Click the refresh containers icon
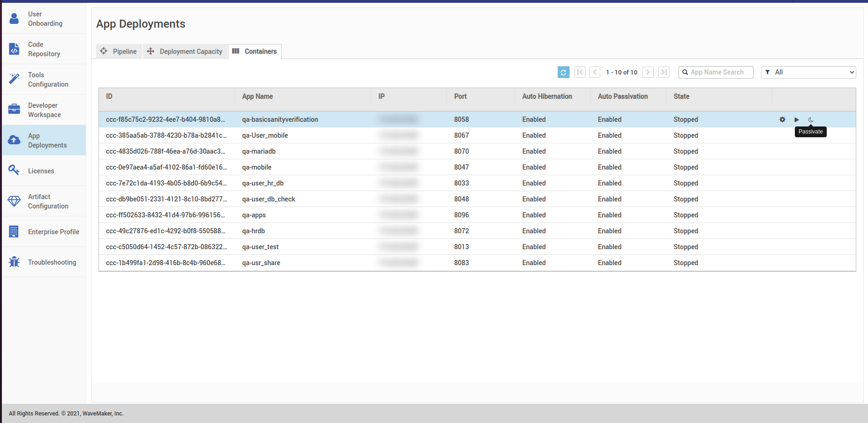Viewport: 868px width, 423px height. (x=563, y=72)
